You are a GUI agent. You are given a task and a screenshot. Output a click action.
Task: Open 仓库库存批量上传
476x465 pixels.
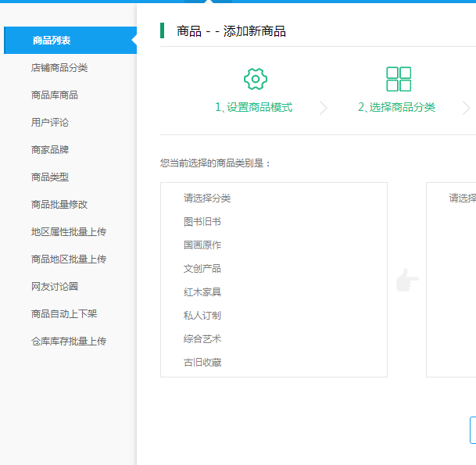pyautogui.click(x=69, y=342)
